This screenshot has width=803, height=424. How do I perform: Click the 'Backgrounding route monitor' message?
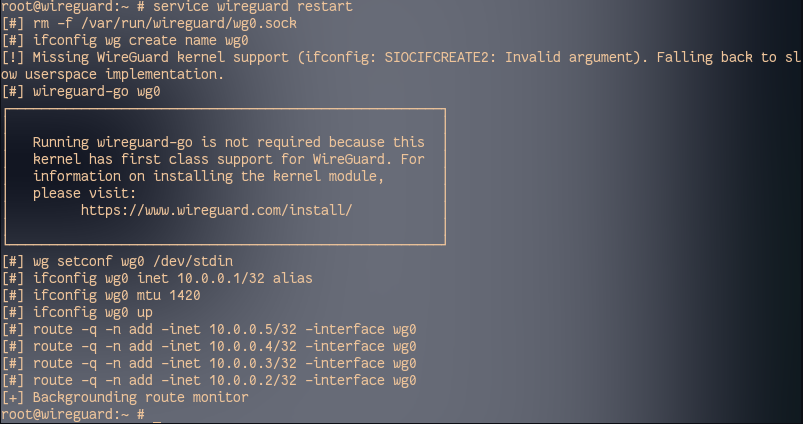(x=140, y=397)
